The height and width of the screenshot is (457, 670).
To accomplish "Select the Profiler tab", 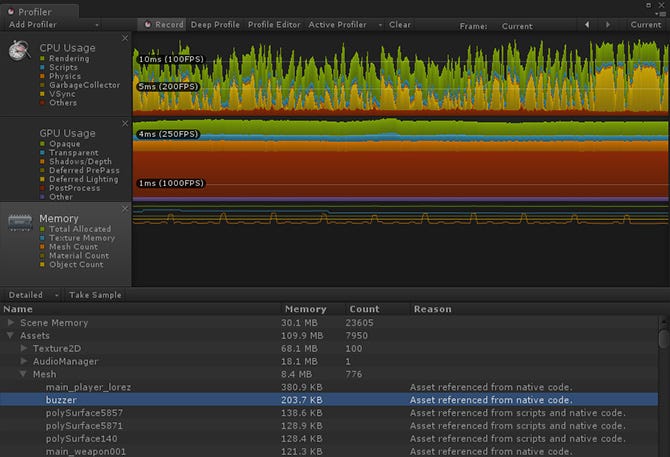I will (36, 11).
